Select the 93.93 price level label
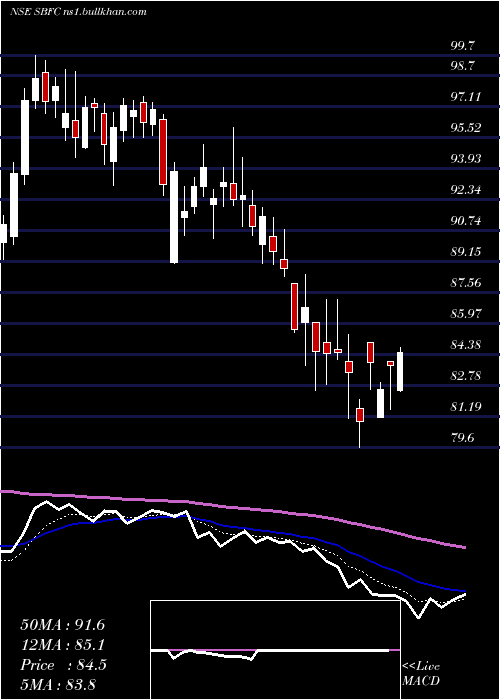Image resolution: width=500 pixels, height=700 pixels. (x=466, y=158)
